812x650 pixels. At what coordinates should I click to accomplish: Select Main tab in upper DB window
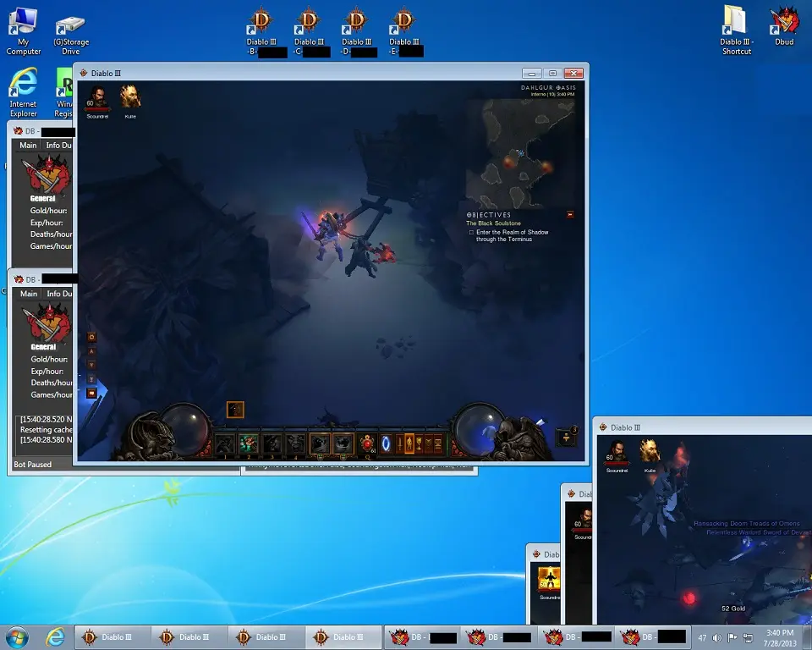[28, 145]
